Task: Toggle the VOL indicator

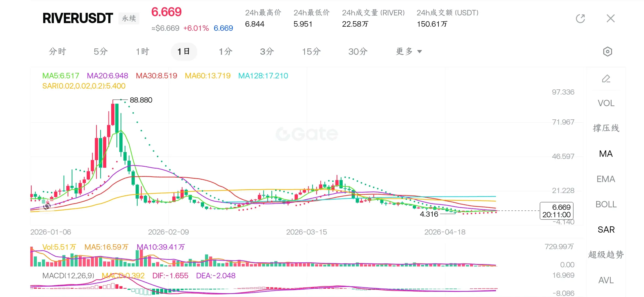Action: coord(606,103)
